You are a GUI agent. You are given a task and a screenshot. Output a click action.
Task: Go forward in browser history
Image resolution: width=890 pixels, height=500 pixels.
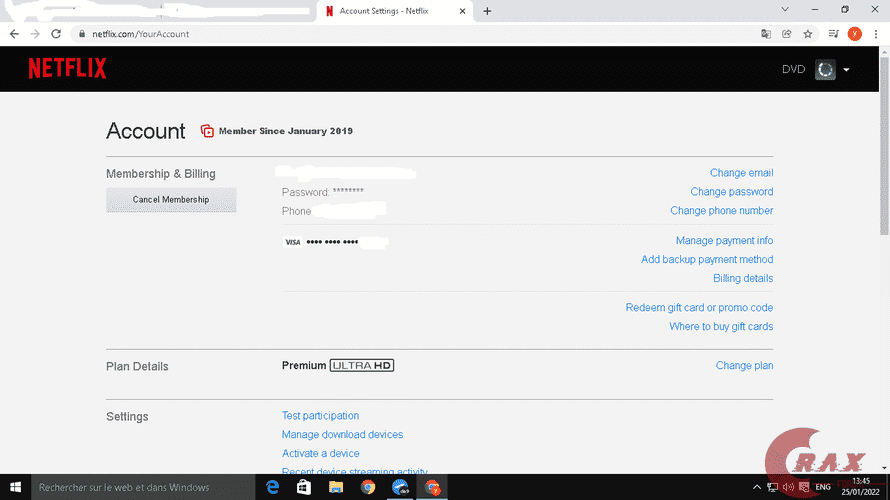point(35,34)
